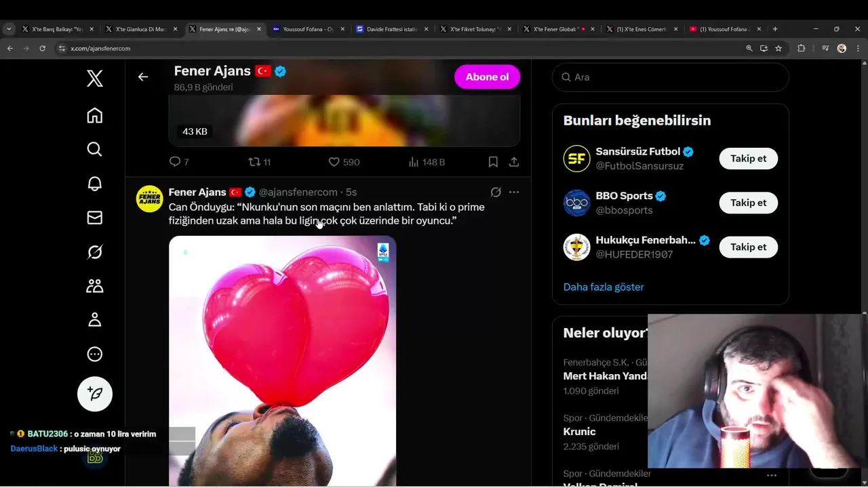Open a new browser tab
The image size is (868, 488).
click(775, 29)
